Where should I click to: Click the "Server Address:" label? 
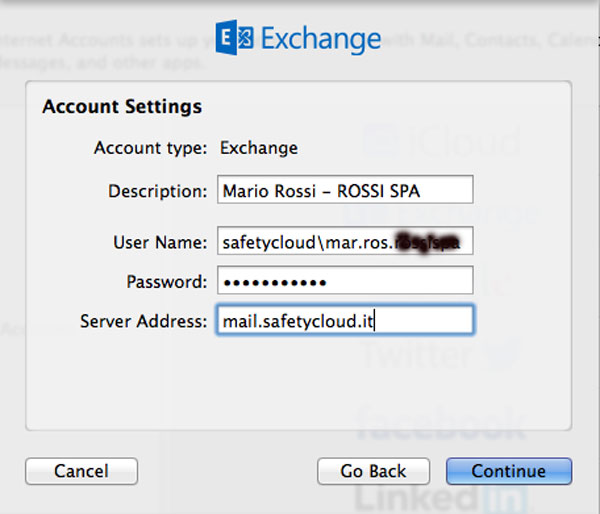click(x=143, y=321)
